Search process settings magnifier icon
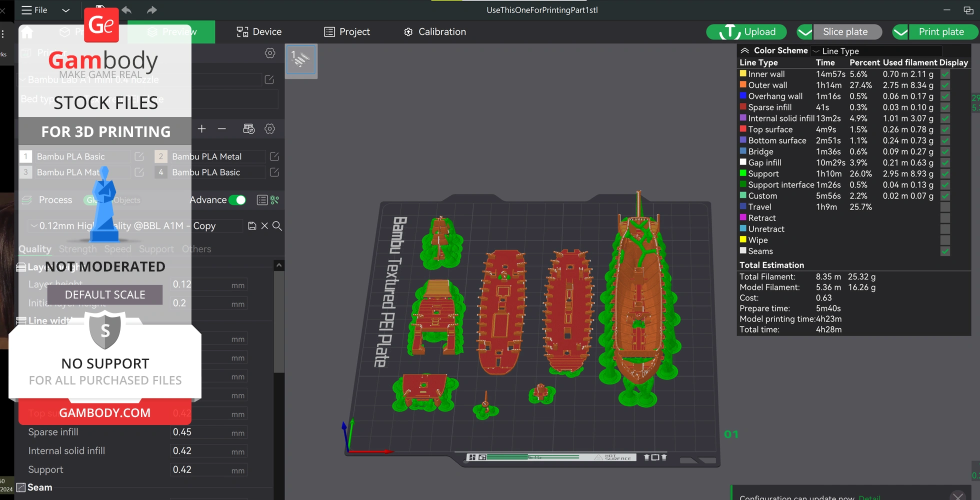This screenshot has width=980, height=500. [x=277, y=226]
